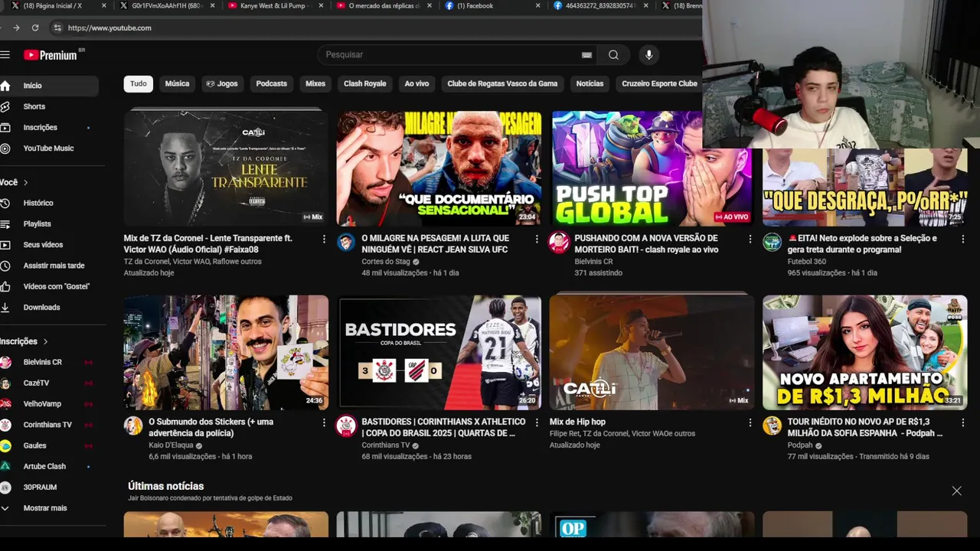The height and width of the screenshot is (551, 980).
Task: Go forward with the browser arrow
Action: (x=16, y=28)
